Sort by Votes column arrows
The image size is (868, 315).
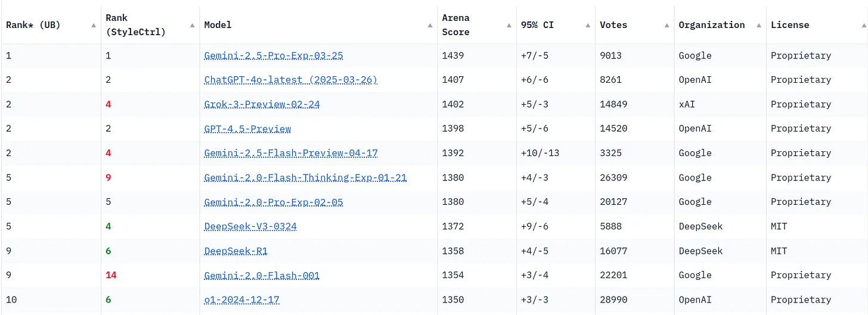(666, 25)
